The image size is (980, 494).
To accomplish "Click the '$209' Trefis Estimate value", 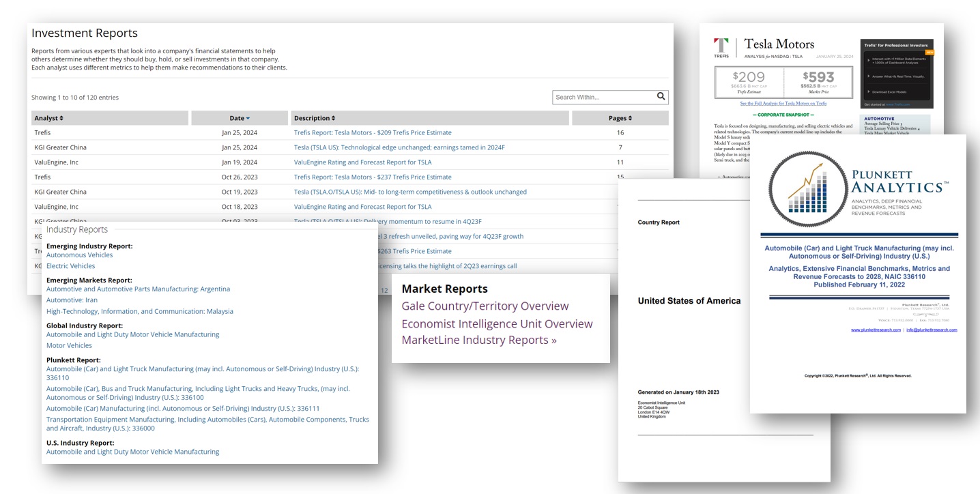I will [749, 77].
